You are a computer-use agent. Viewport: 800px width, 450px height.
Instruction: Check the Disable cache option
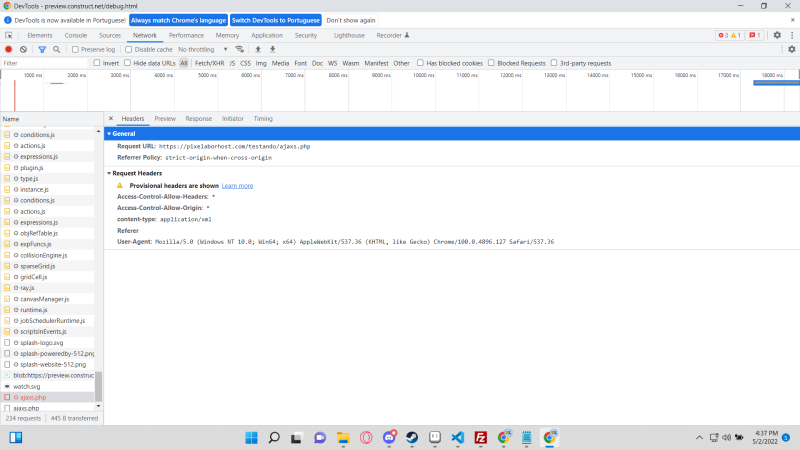(x=129, y=49)
